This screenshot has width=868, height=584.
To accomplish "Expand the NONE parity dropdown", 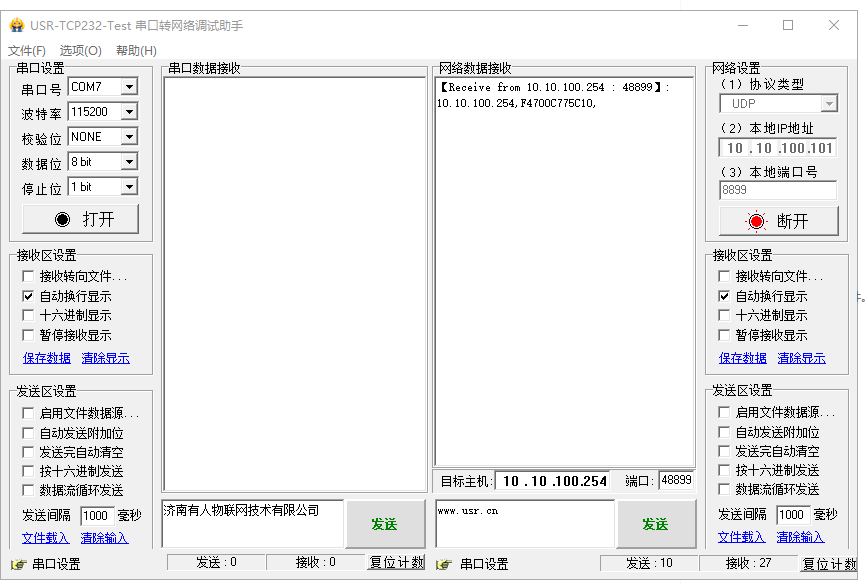I will [128, 137].
